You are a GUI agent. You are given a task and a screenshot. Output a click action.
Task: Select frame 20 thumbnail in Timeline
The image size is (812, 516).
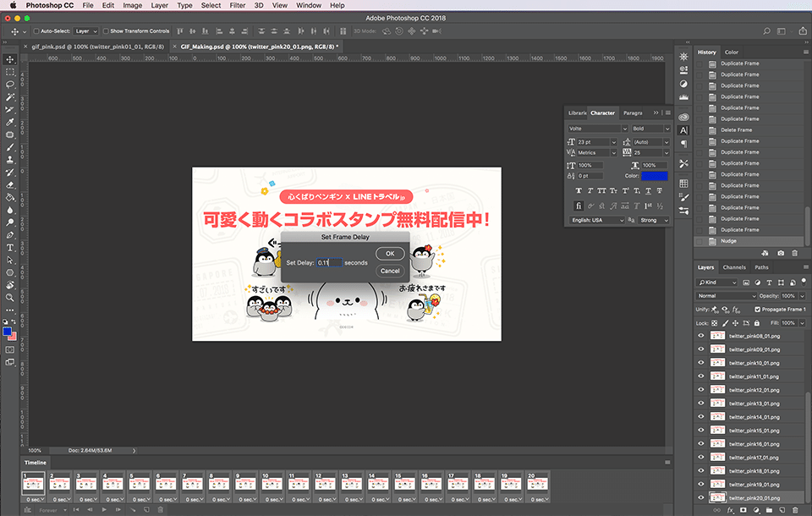click(538, 483)
